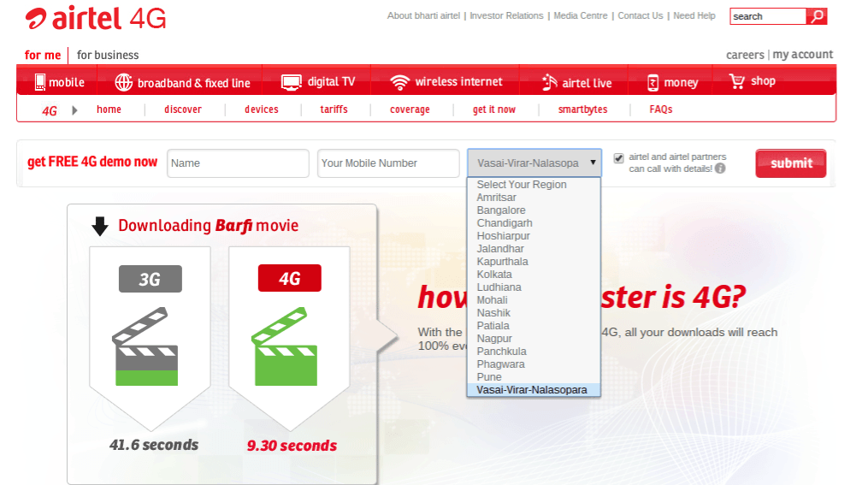
Task: Open the mobile menu
Action: tap(58, 82)
